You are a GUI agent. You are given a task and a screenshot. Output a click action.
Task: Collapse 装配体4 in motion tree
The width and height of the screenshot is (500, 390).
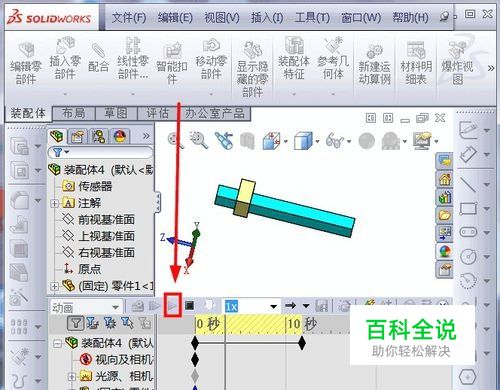pyautogui.click(x=57, y=343)
